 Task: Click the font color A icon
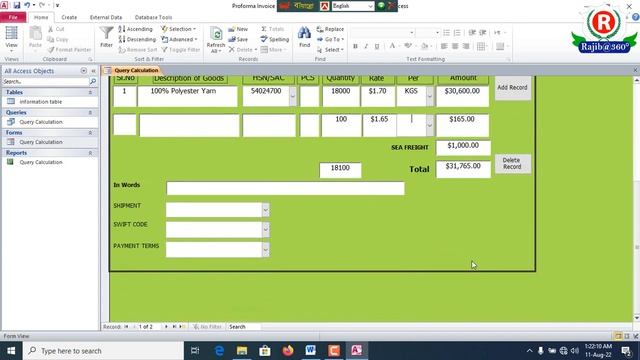click(x=392, y=46)
